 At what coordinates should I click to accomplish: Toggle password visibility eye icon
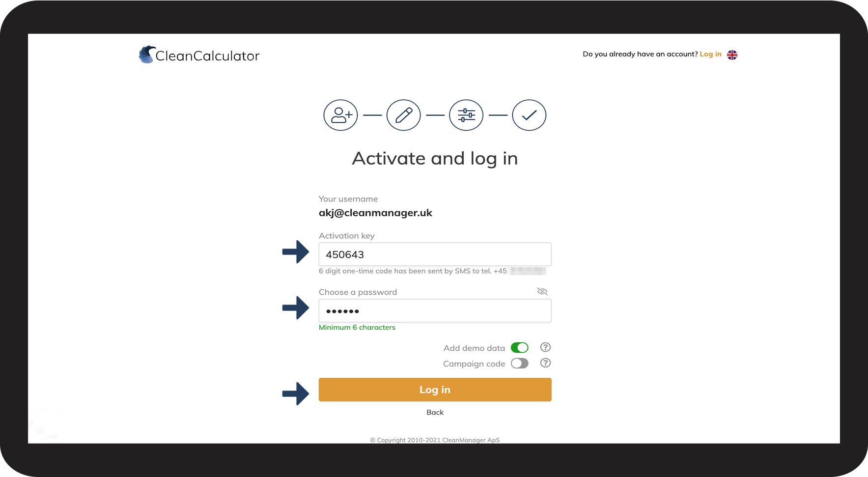click(542, 291)
